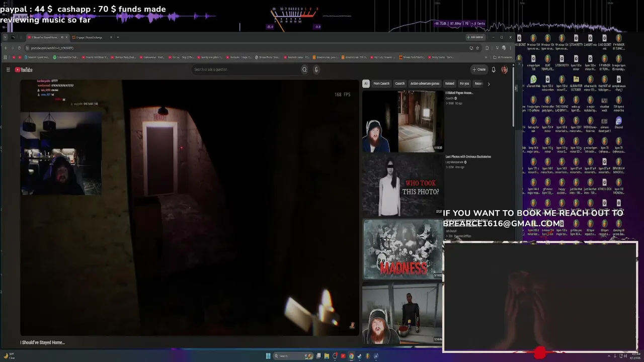This screenshot has height=362, width=644.
Task: Select the visualizer desktop file
Action: [x=604, y=105]
